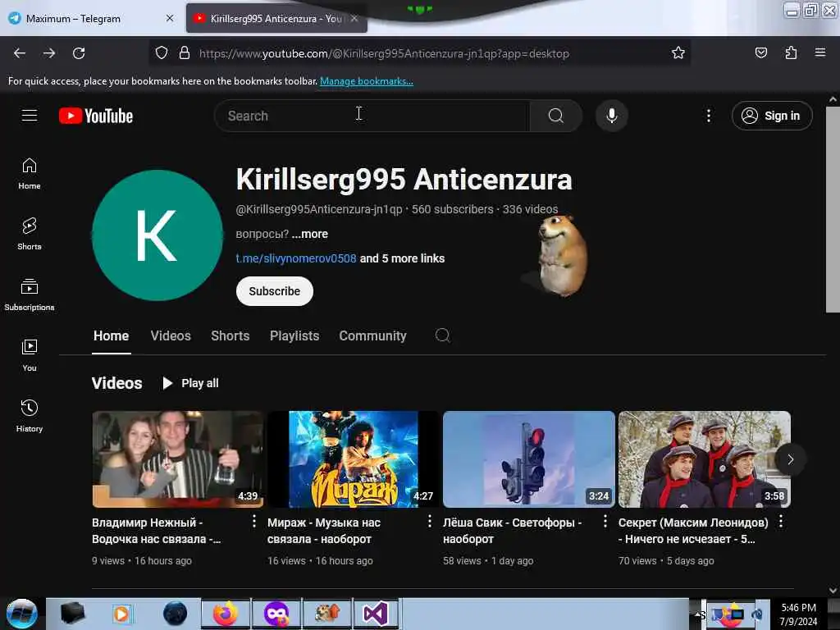Click the '560 subscribers' text
This screenshot has height=630, width=840.
point(453,209)
